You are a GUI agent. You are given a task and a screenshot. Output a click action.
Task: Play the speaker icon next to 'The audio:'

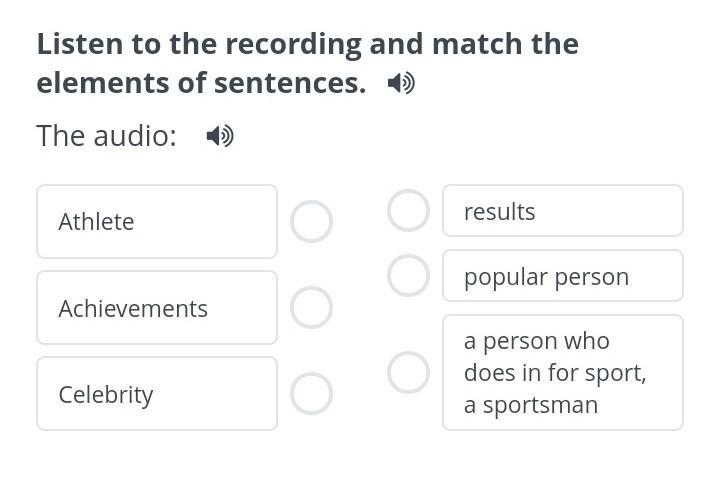pos(220,136)
